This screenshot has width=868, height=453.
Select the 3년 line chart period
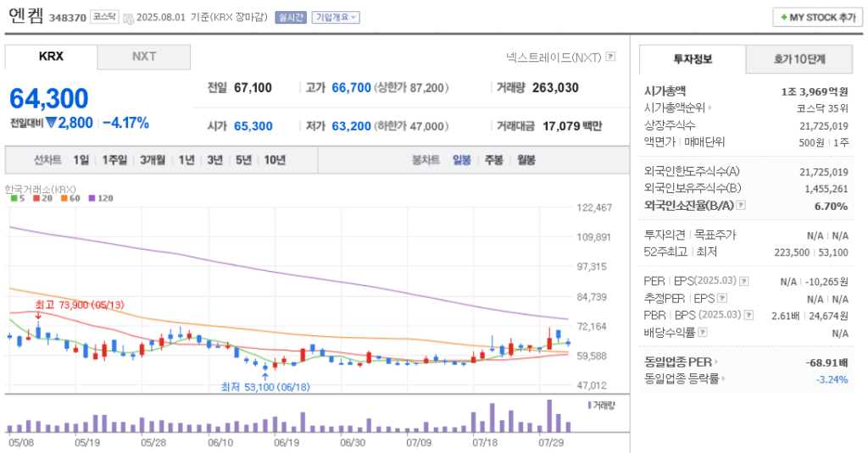click(214, 160)
